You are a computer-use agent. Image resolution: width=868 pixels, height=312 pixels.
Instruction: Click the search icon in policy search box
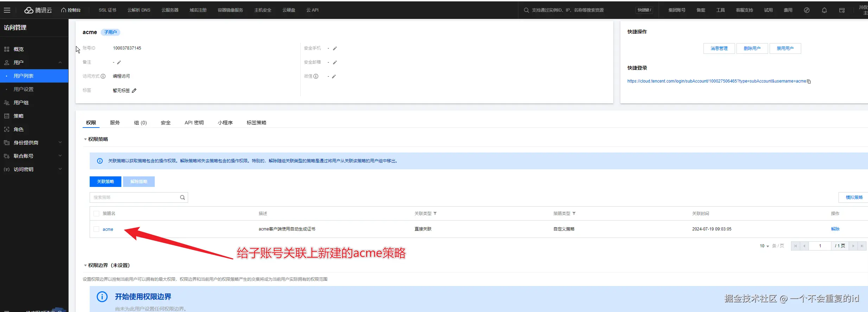tap(183, 197)
